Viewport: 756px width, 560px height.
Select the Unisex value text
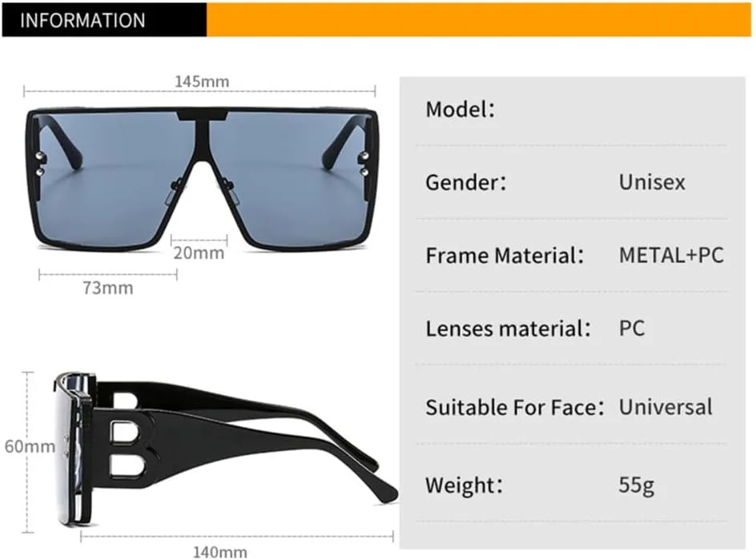(x=652, y=182)
